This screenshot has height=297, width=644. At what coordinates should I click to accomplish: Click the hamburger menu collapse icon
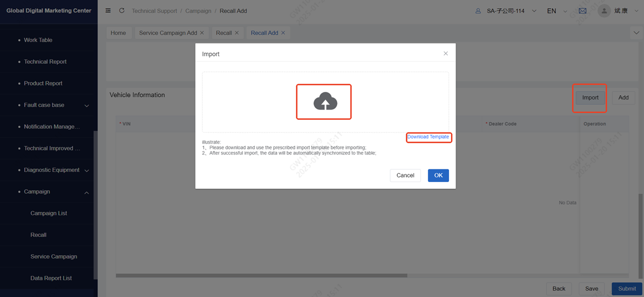click(108, 11)
